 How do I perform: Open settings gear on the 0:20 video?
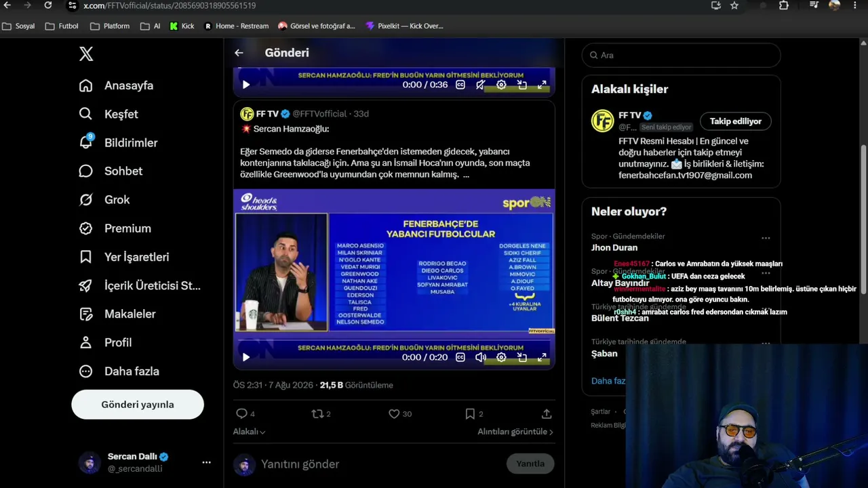pos(501,357)
